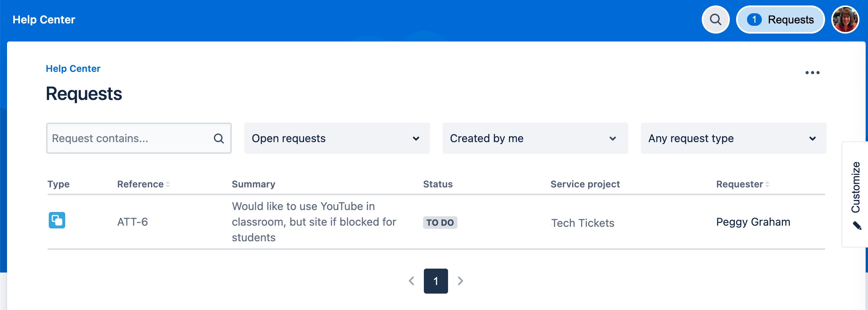The width and height of the screenshot is (868, 310).
Task: Click the Help Center title in top bar
Action: coord(44,20)
